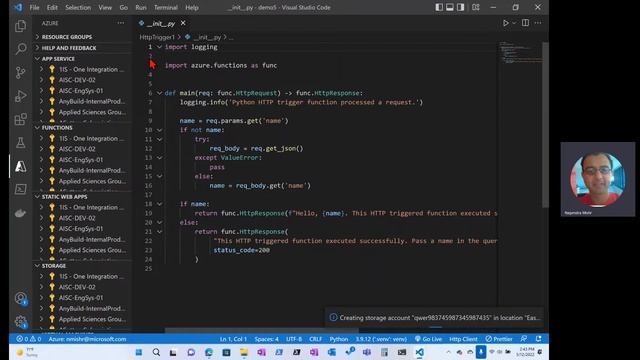Toggle the bottom panel
Screen dimensions: 640x360
(x=449, y=7)
